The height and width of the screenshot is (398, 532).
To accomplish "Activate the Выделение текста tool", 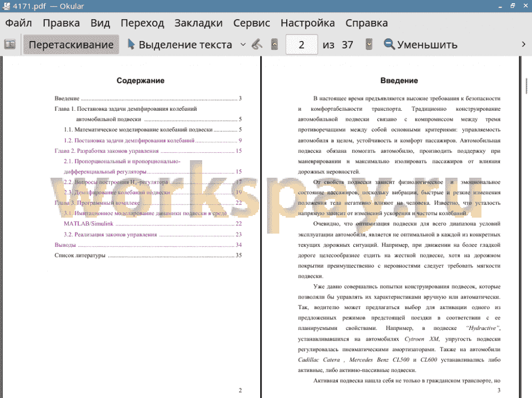I will coord(180,45).
